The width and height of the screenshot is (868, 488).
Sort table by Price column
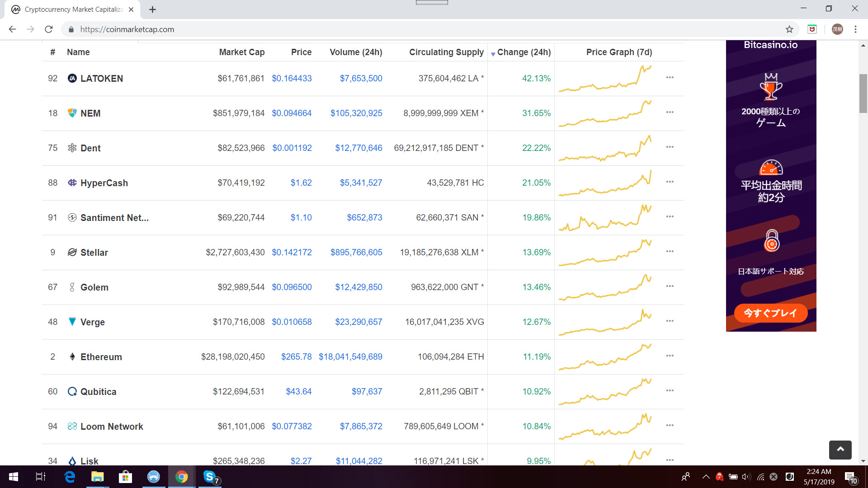[301, 52]
